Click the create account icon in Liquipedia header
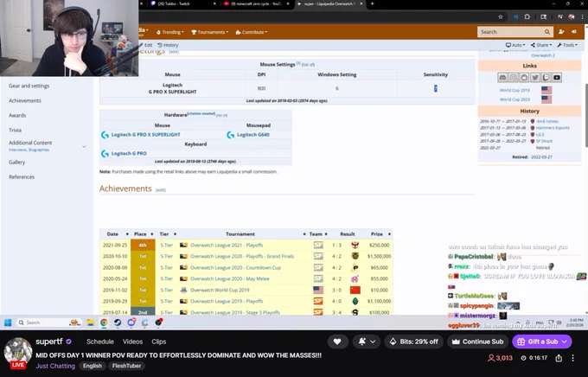Viewport: 588px width, 377px height. [x=561, y=32]
